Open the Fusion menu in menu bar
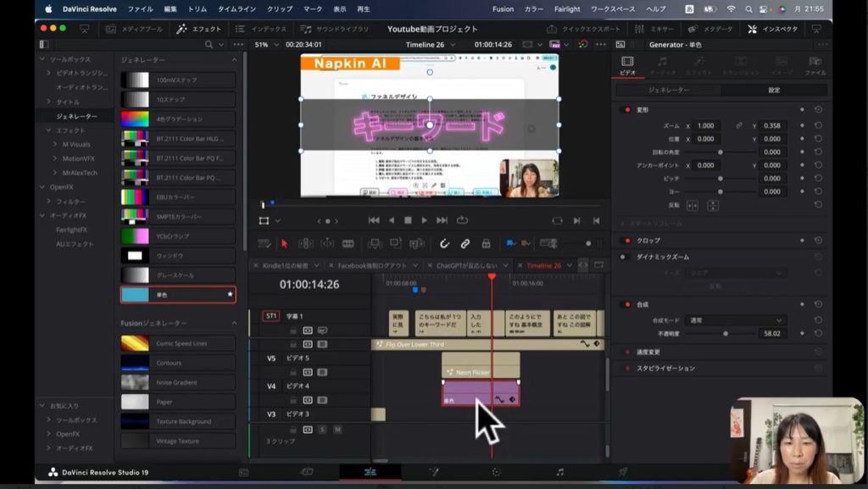The image size is (868, 489). pyautogui.click(x=503, y=8)
